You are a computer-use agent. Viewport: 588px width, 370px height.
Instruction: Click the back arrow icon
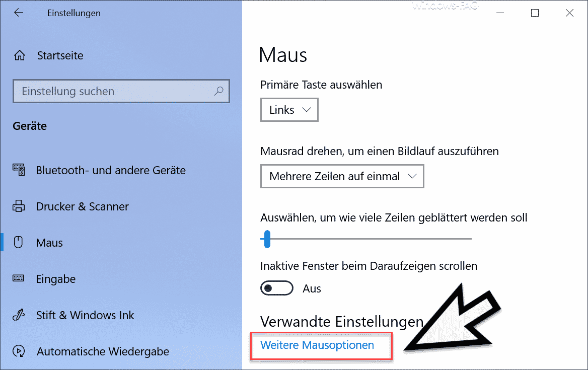point(18,13)
